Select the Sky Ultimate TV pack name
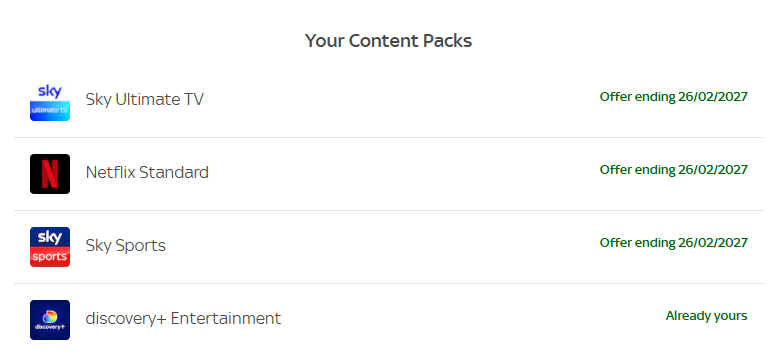 [145, 100]
